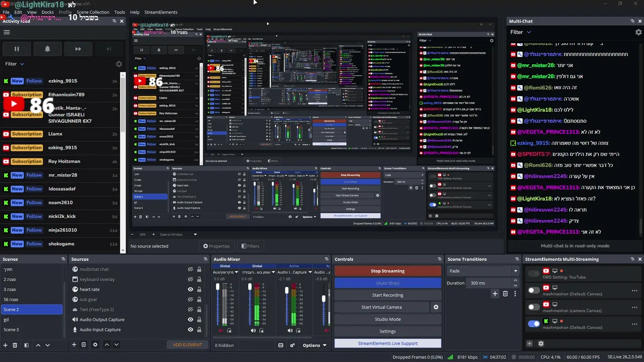Show the multichat chat source
The height and width of the screenshot is (362, 644).
[191, 269]
